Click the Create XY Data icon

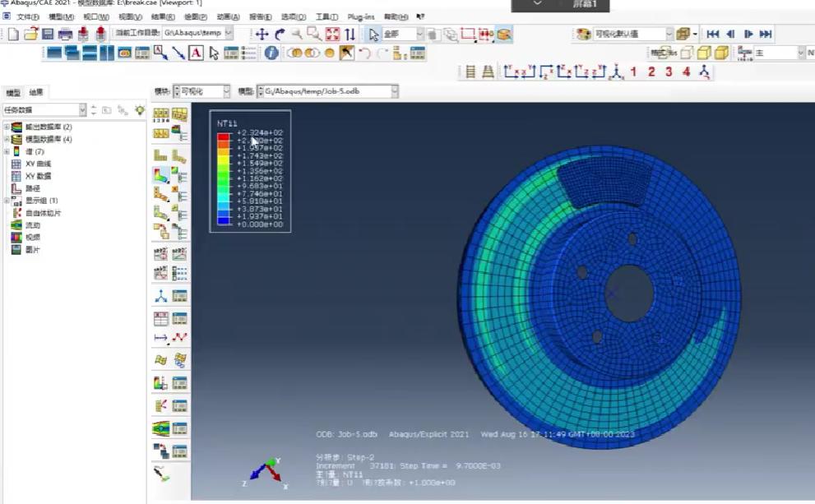tap(160, 318)
